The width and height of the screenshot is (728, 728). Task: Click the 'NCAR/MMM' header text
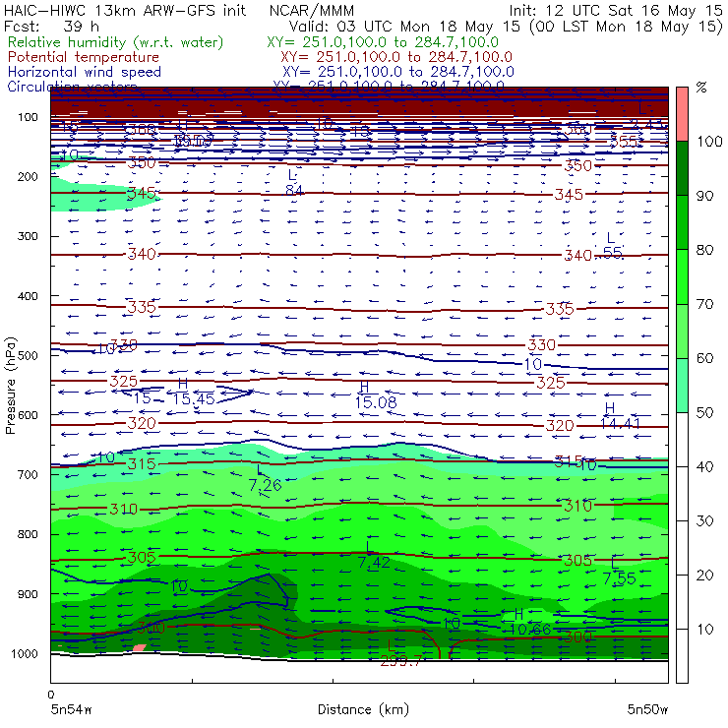coord(312,10)
